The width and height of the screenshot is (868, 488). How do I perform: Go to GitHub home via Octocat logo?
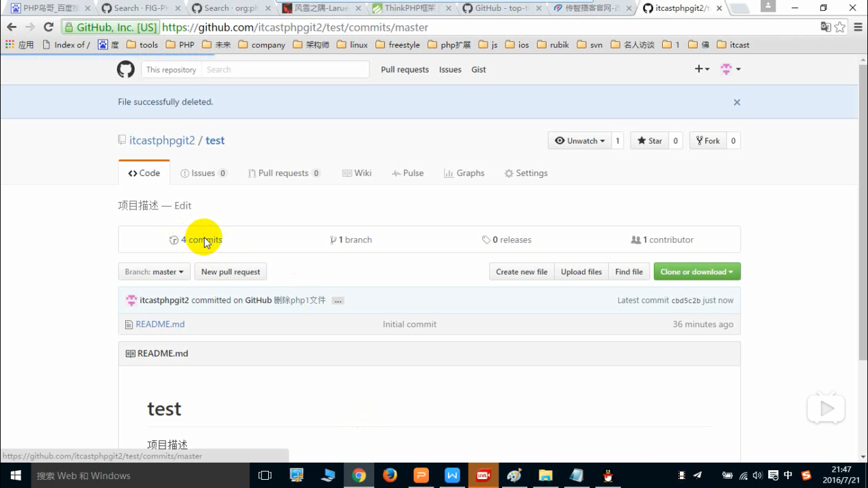pos(126,69)
